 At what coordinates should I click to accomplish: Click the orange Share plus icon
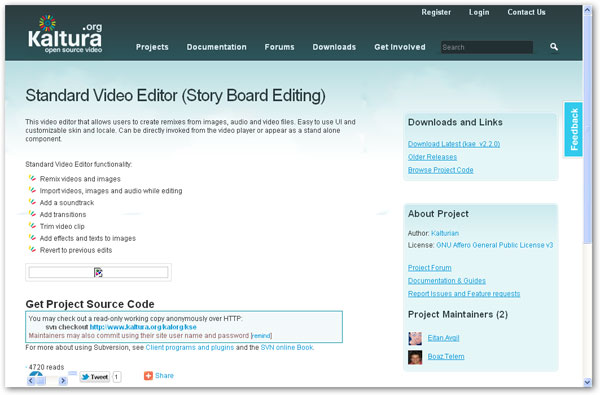tap(148, 376)
